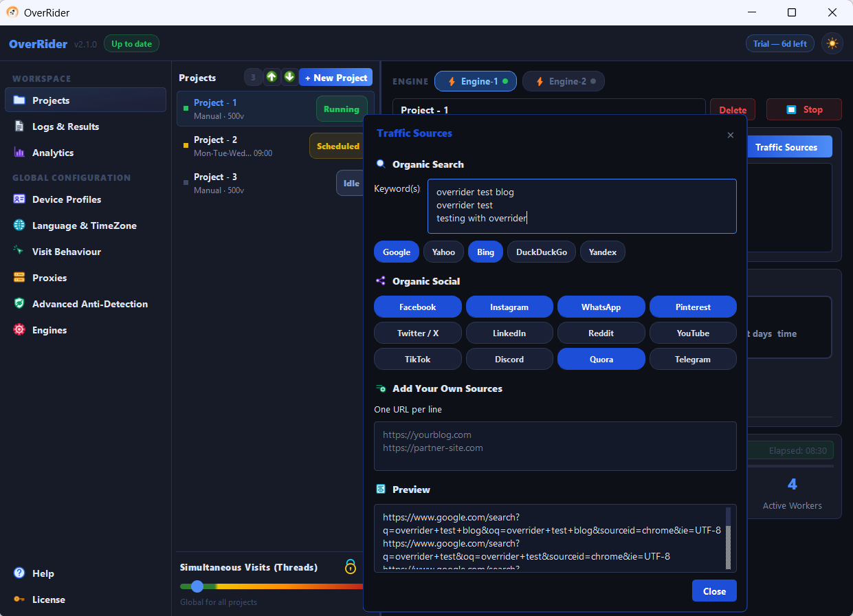The height and width of the screenshot is (616, 853).
Task: Click the Add Your Own Sources icon
Action: point(381,388)
